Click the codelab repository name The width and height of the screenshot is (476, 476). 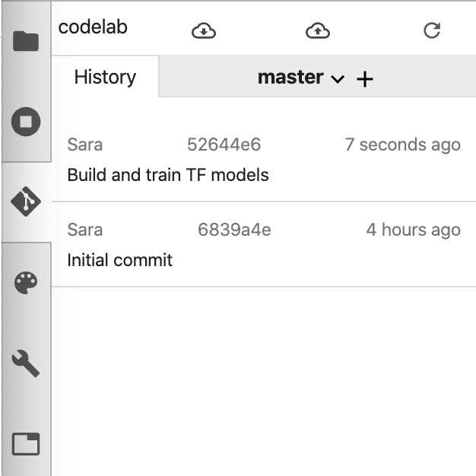coord(93,27)
